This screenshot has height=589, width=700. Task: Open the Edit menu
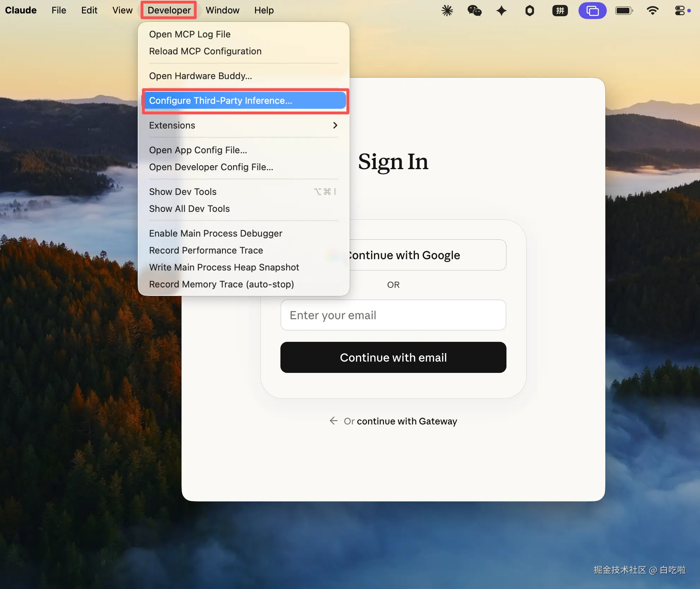pos(89,10)
